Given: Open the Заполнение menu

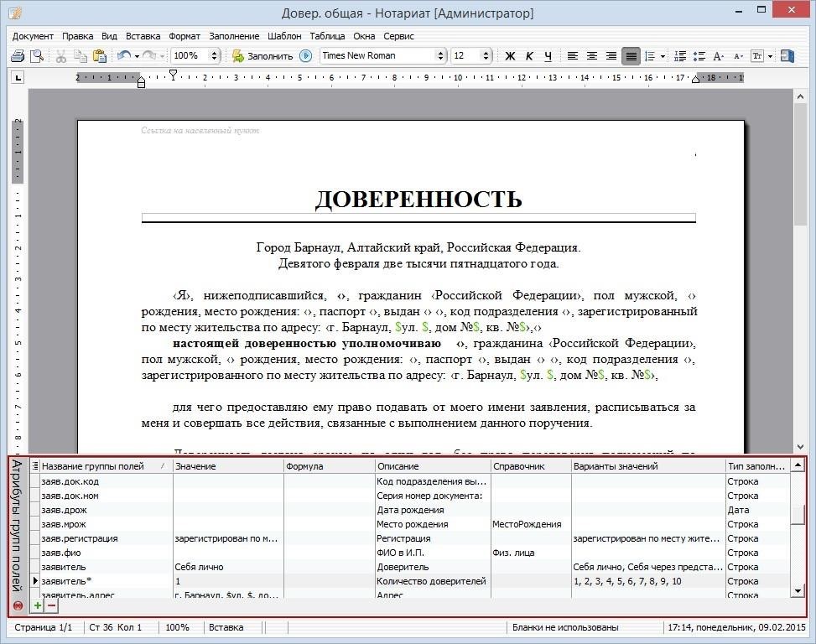Looking at the screenshot, I should pos(234,36).
